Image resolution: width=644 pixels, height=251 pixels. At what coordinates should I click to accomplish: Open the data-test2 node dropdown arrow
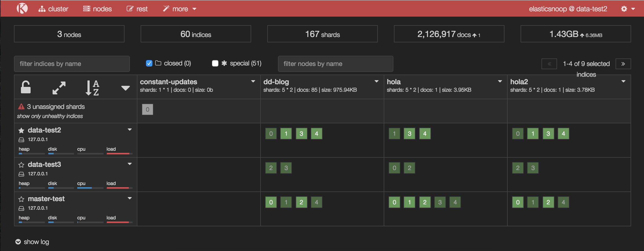click(130, 130)
